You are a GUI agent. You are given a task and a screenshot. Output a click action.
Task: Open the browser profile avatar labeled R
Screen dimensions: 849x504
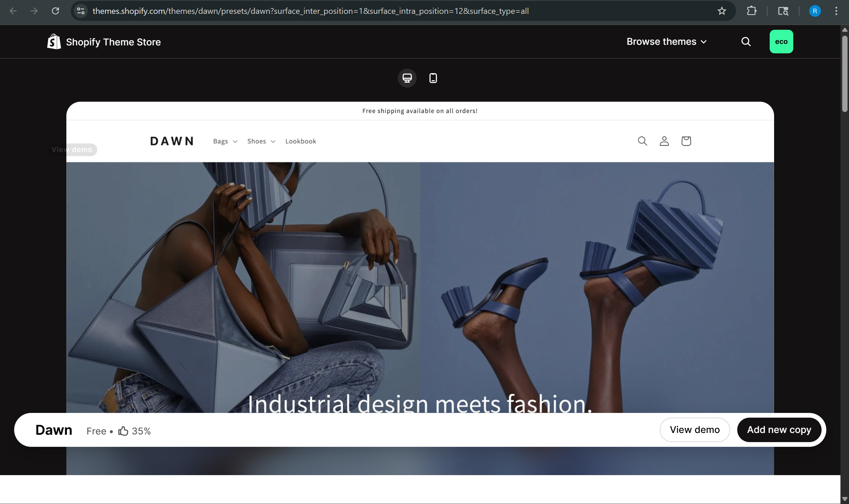[x=815, y=11]
